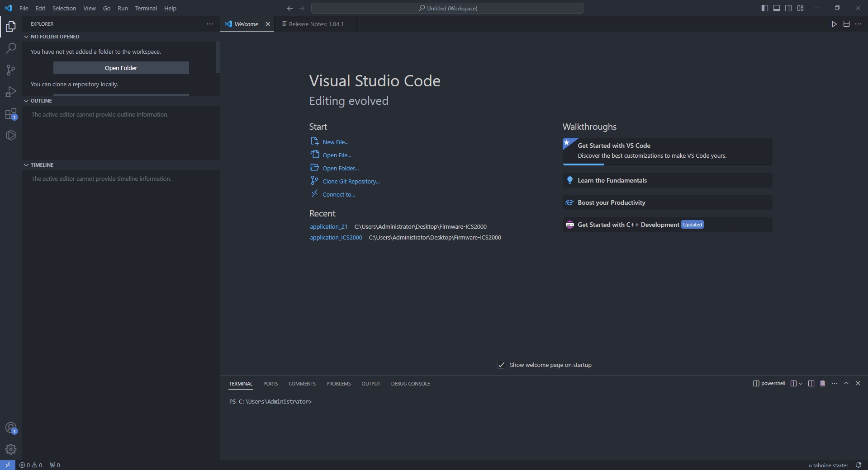
Task: Switch to the Problems panel tab
Action: point(339,384)
